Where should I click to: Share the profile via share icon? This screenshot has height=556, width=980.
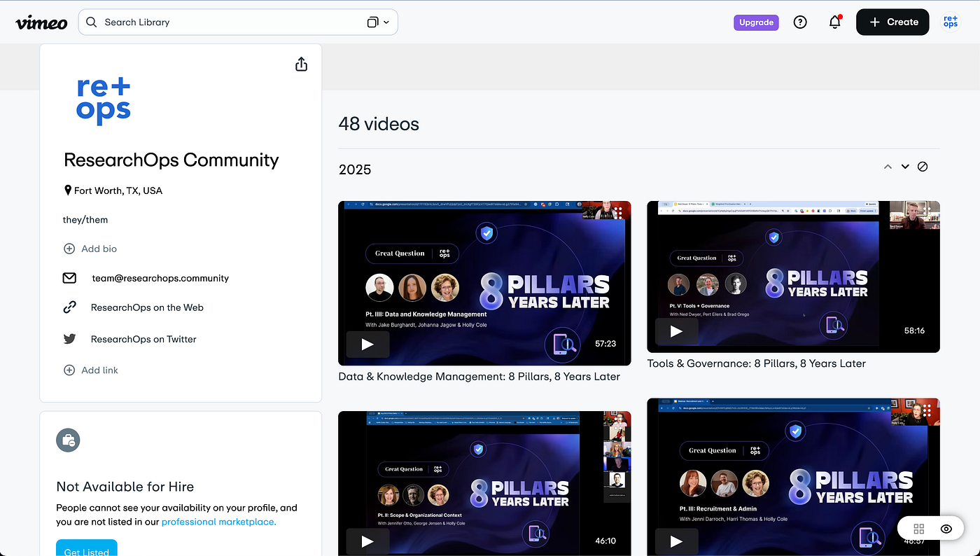[301, 64]
